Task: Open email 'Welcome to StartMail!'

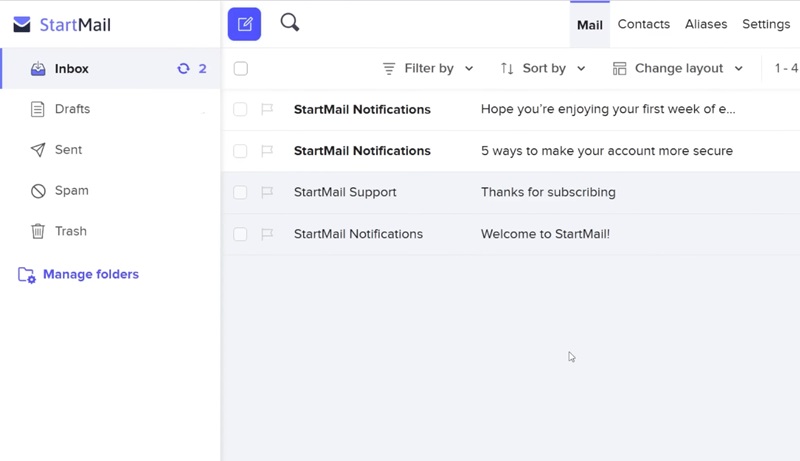Action: point(545,234)
